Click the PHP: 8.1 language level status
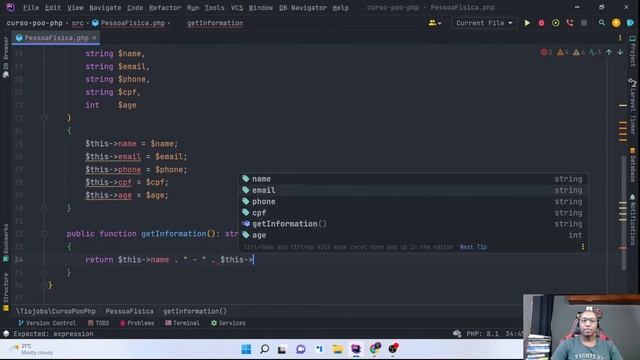Image resolution: width=640 pixels, height=360 pixels. [x=482, y=333]
